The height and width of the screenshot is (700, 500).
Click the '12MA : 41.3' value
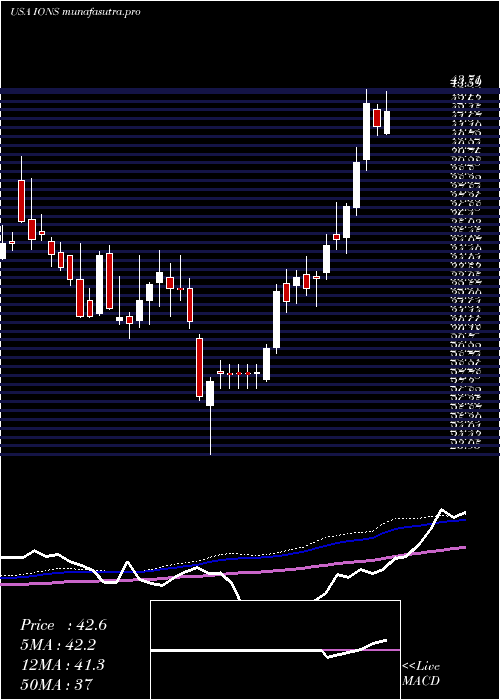point(62,664)
